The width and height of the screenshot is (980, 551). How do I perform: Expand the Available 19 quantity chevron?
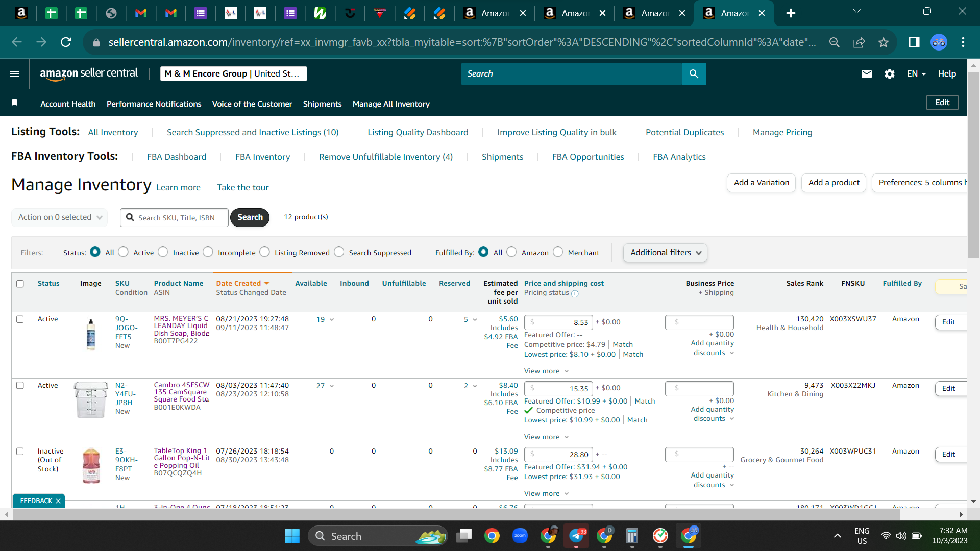coord(332,320)
